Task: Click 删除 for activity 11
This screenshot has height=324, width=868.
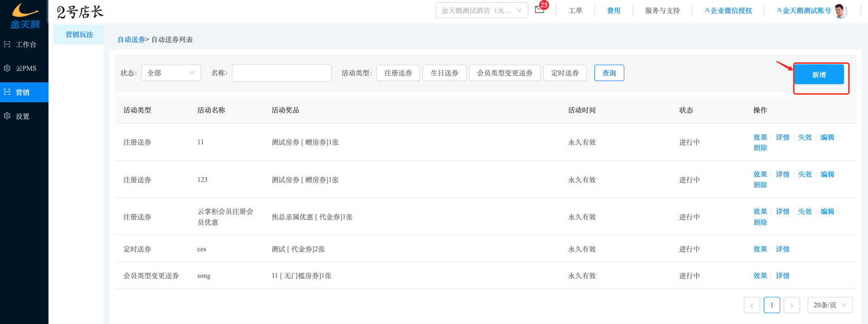Action: [760, 148]
